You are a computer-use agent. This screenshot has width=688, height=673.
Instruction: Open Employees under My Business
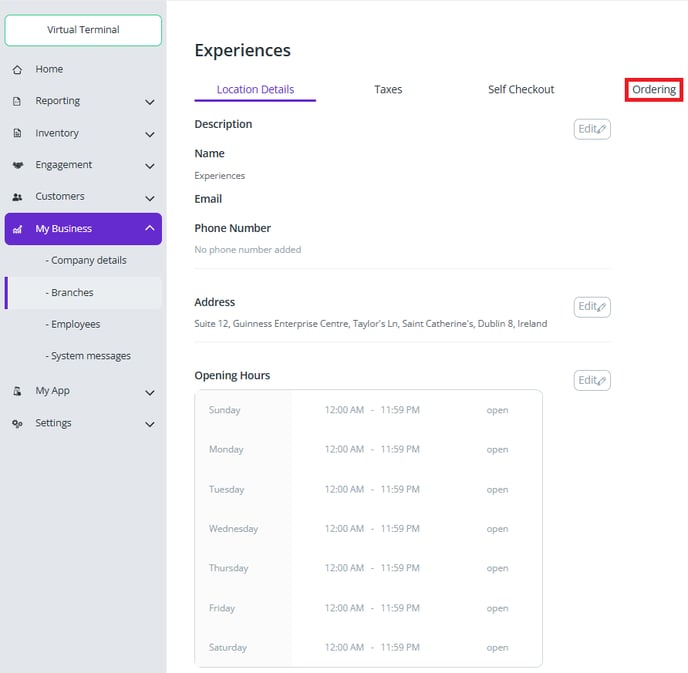click(x=75, y=324)
